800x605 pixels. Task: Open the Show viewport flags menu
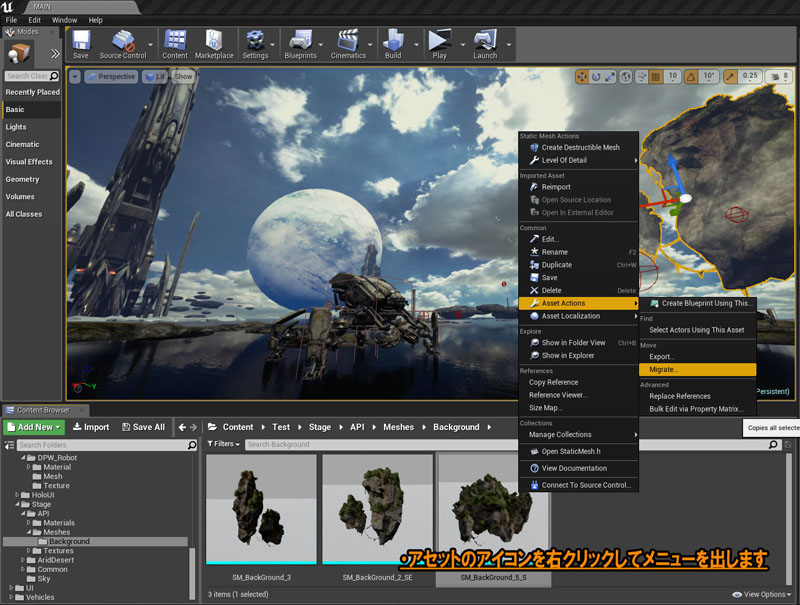183,77
